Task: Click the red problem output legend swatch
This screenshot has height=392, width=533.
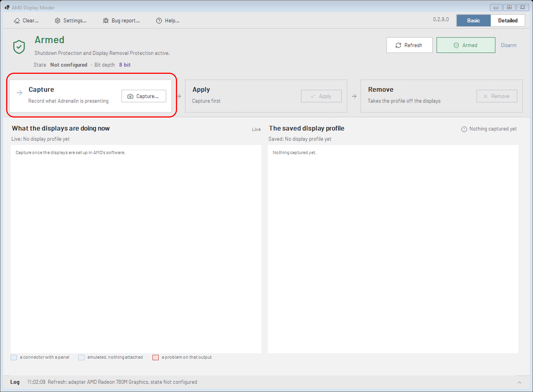Action: click(155, 357)
